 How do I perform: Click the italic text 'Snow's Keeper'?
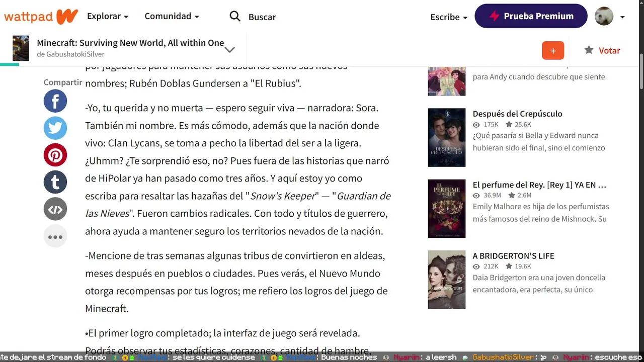click(282, 196)
